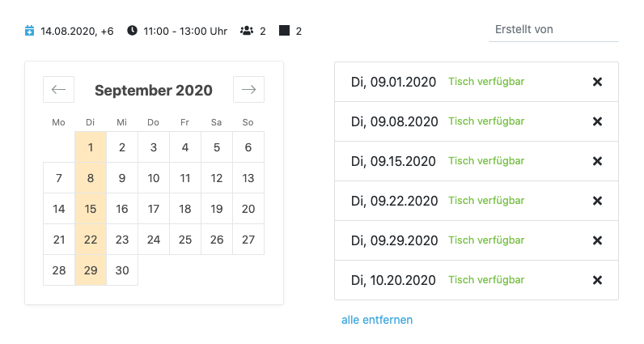Go to previous month with left arrow
Screen dimensions: 644x344
[59, 90]
